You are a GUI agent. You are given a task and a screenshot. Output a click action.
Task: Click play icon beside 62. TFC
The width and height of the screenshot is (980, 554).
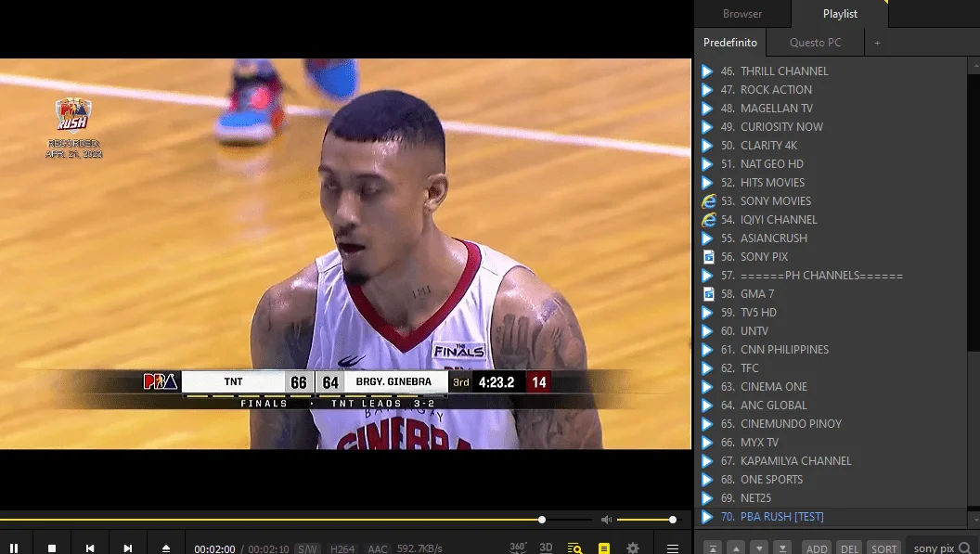[707, 368]
